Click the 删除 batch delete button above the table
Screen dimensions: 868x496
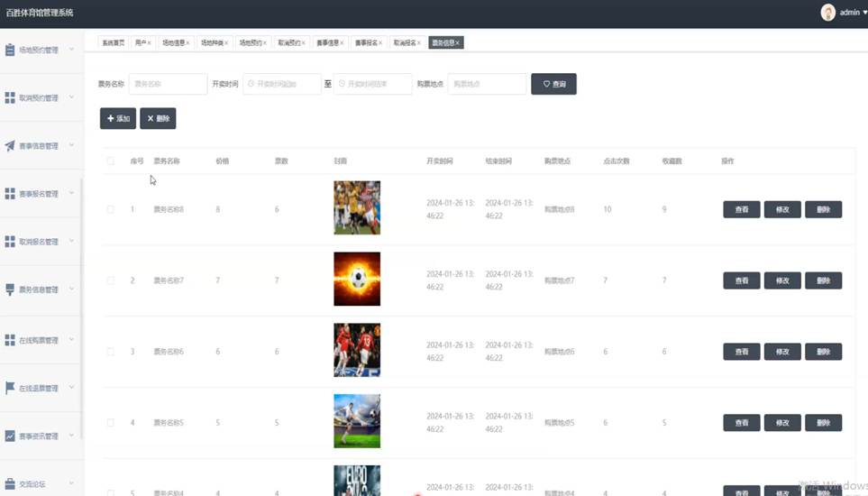[158, 118]
